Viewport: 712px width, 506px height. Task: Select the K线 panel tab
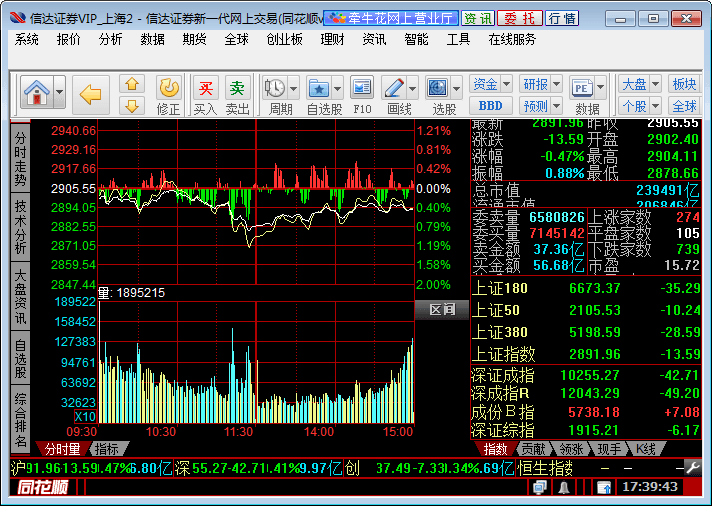(x=646, y=449)
